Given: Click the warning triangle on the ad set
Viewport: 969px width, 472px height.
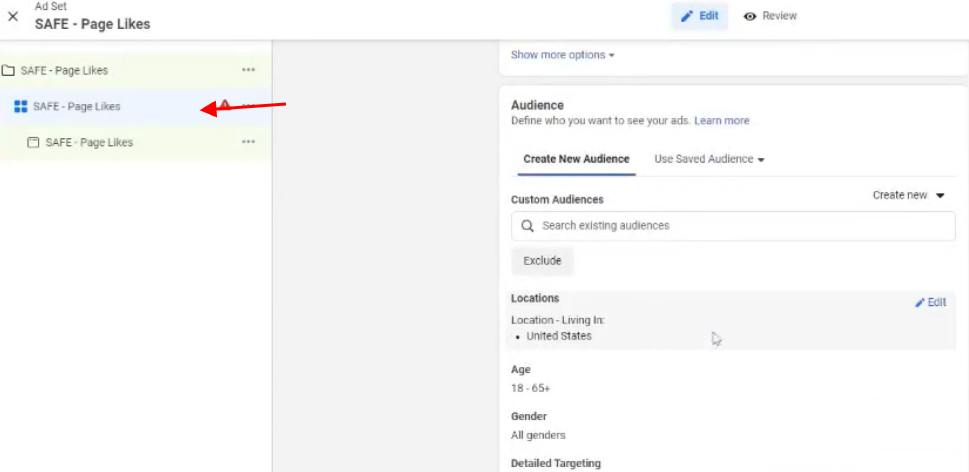Looking at the screenshot, I should [225, 105].
